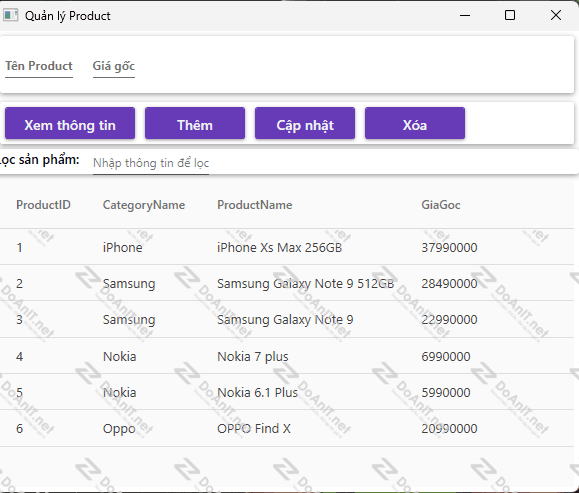Click the Xóa button

click(x=415, y=123)
